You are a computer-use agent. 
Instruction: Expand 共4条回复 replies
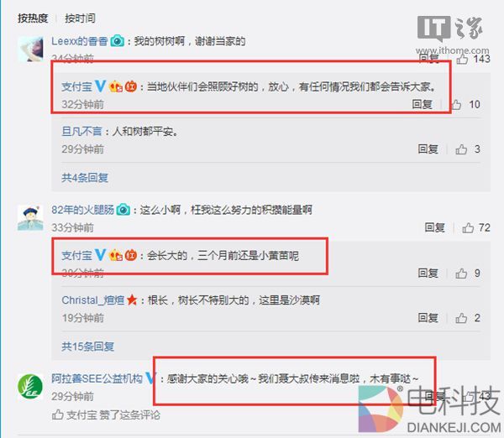coord(85,178)
